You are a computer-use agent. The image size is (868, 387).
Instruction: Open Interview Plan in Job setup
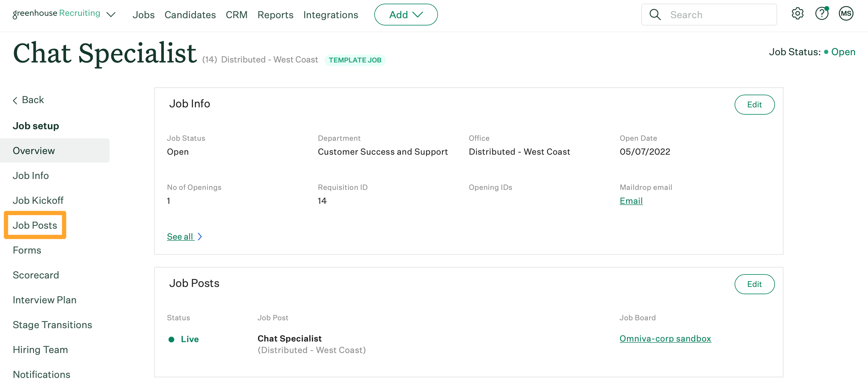click(x=45, y=300)
